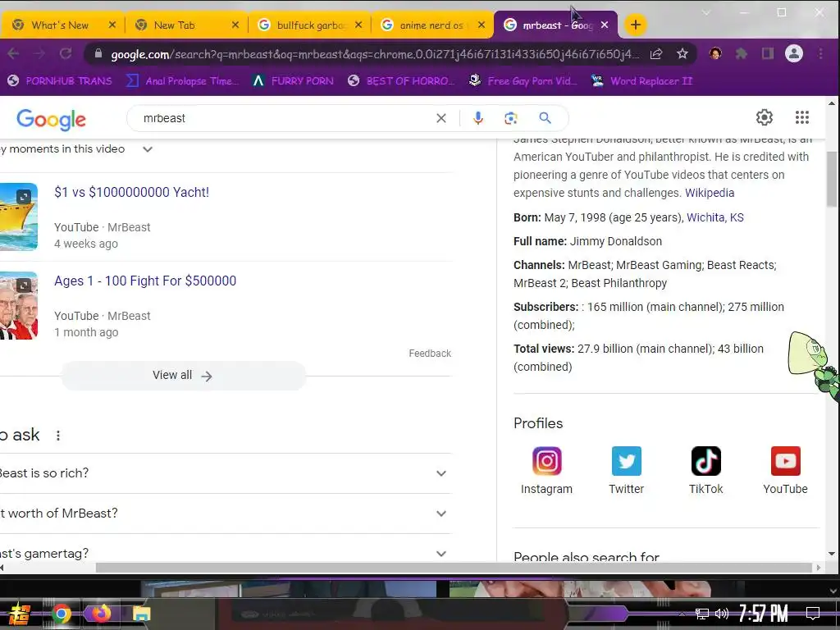
Task: Open MrBeast Twitter profile
Action: 626,470
